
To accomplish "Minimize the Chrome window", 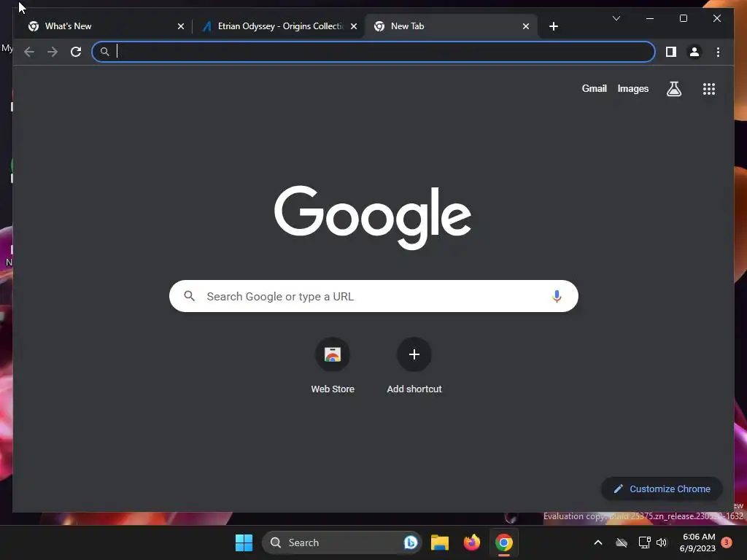I will point(650,18).
